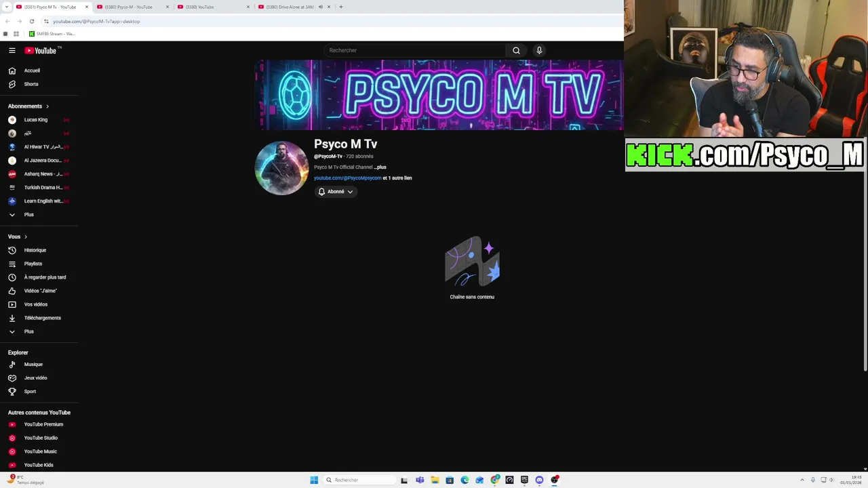Image resolution: width=868 pixels, height=488 pixels.
Task: Reload the page
Action: (31, 21)
